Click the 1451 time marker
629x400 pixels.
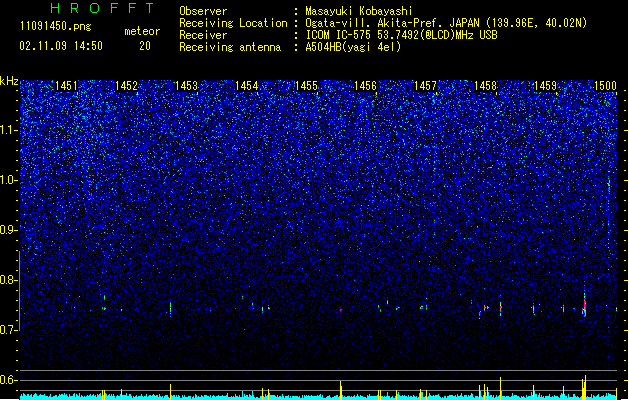(x=66, y=86)
